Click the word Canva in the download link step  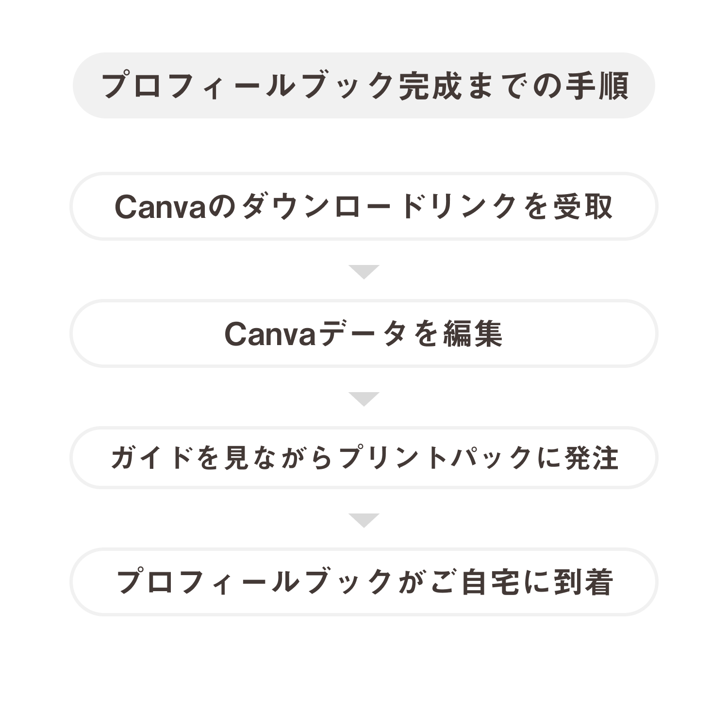click(x=160, y=207)
